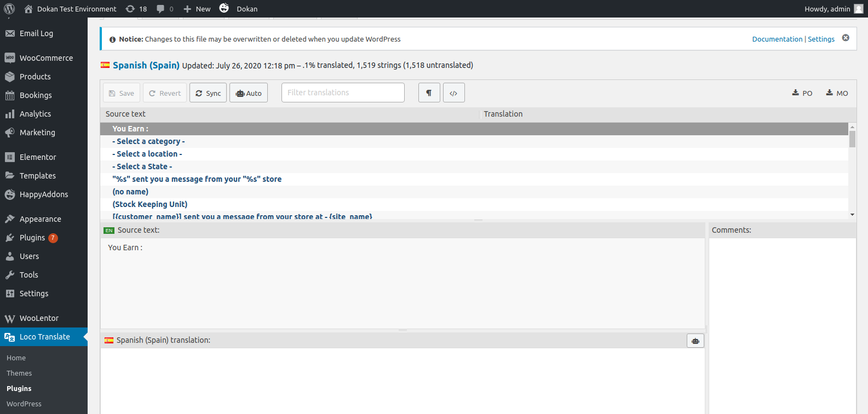
Task: Click the Spanish flag beside language name
Action: pyautogui.click(x=105, y=65)
